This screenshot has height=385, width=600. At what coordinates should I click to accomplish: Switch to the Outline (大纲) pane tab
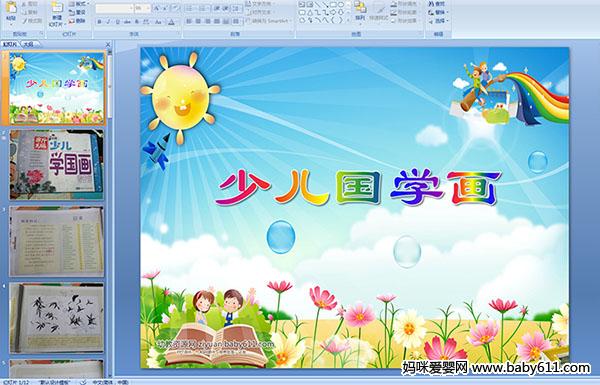coord(28,44)
